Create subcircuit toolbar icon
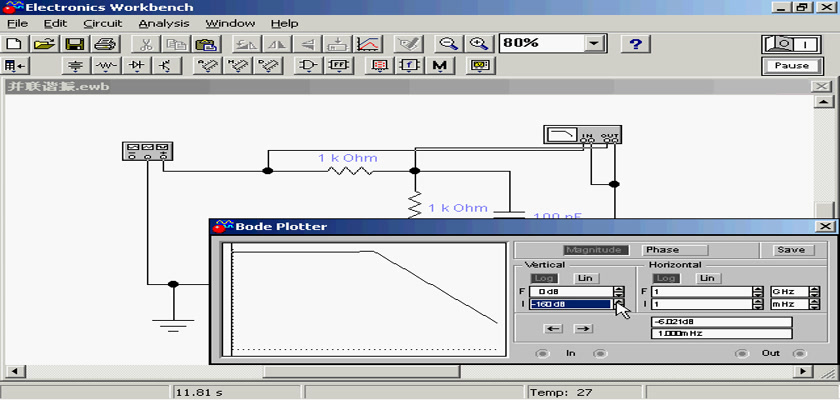This screenshot has height=400, width=840. pyautogui.click(x=338, y=44)
